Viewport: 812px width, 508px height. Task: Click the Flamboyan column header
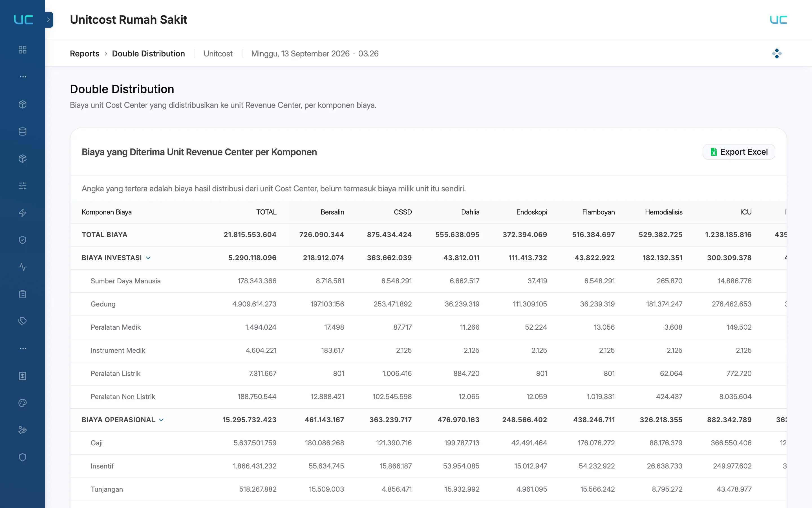[x=598, y=212]
